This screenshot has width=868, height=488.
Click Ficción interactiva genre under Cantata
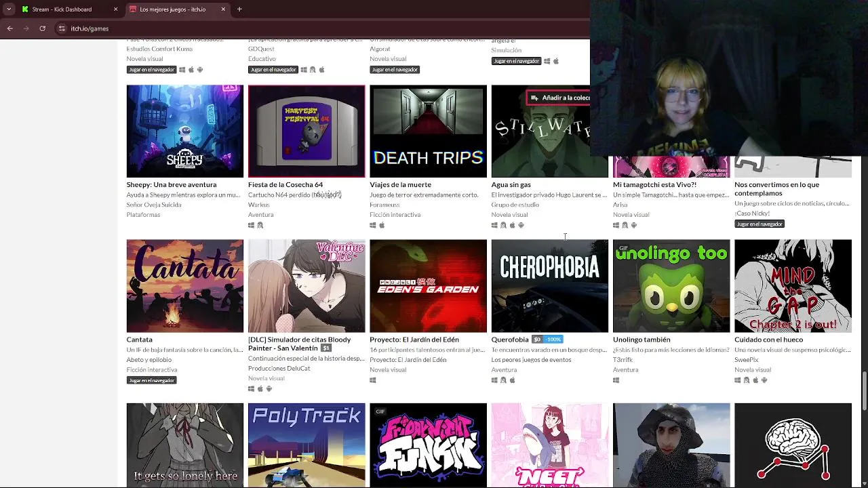tap(152, 370)
